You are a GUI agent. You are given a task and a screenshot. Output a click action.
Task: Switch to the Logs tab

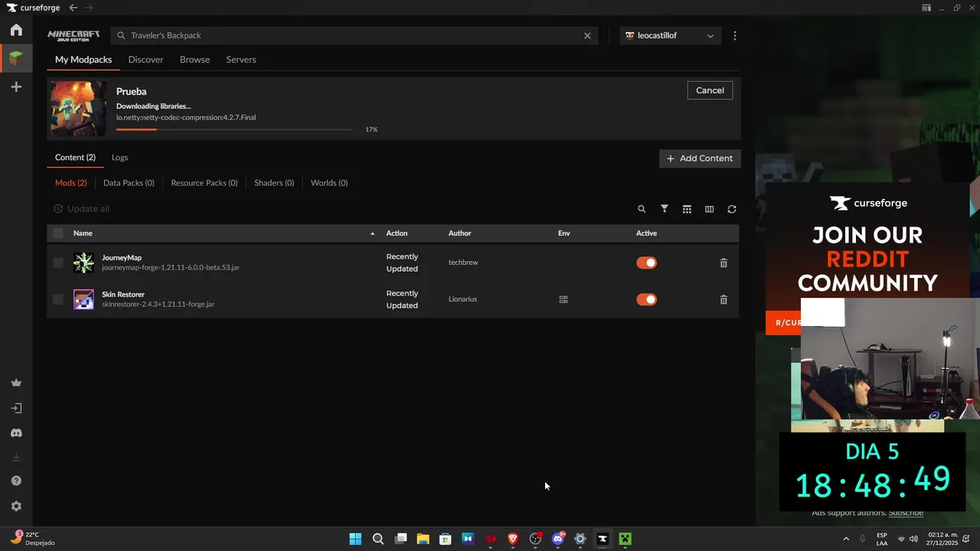coord(119,158)
